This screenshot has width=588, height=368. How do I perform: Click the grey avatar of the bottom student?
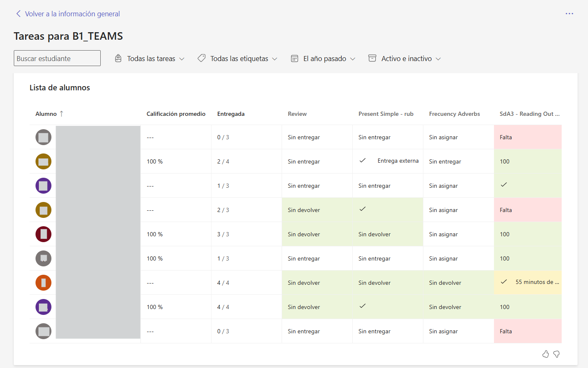point(43,331)
